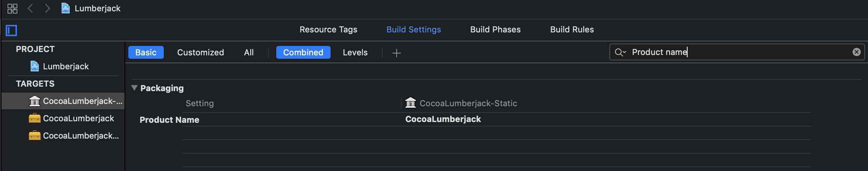Hide the project and targets list sidebar
The image size is (868, 171).
tap(11, 30)
